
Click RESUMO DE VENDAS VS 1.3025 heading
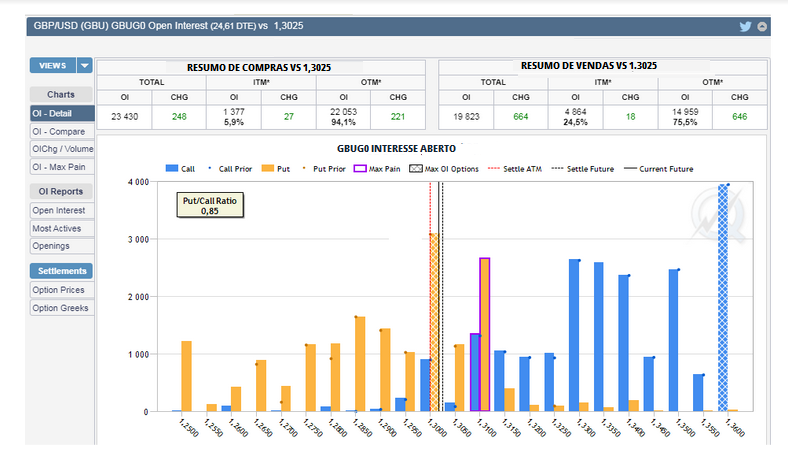click(589, 66)
